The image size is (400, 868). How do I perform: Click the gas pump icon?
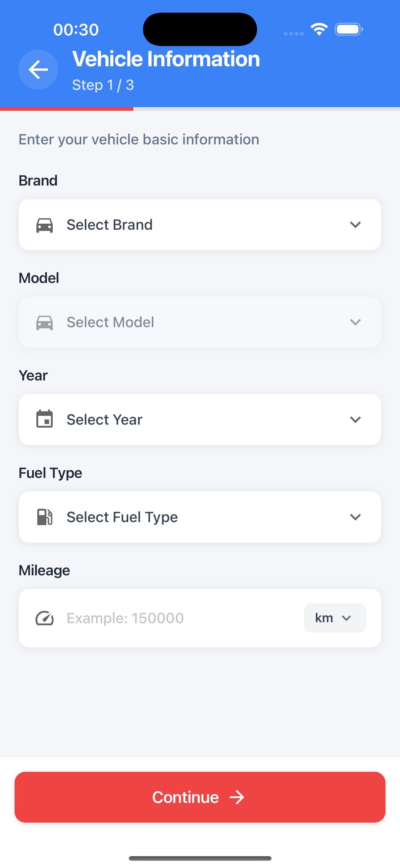point(45,517)
